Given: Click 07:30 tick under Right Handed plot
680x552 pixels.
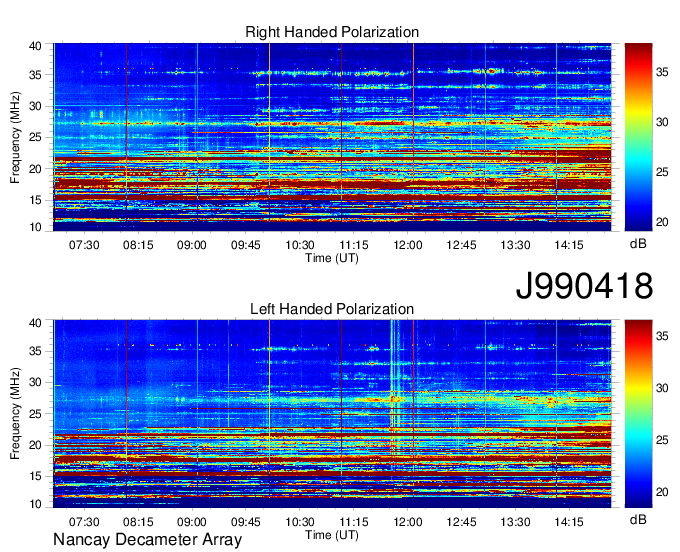Looking at the screenshot, I should (84, 245).
